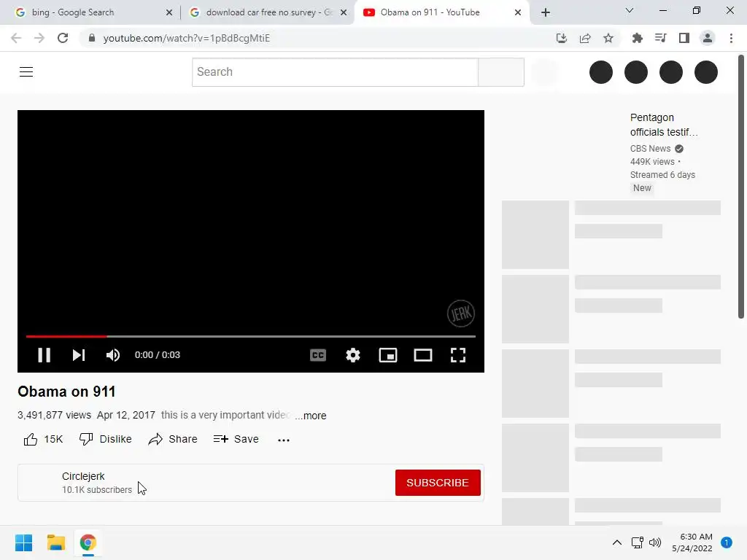Open File Explorer from taskbar
Screen dimensions: 747x560
(x=56, y=542)
